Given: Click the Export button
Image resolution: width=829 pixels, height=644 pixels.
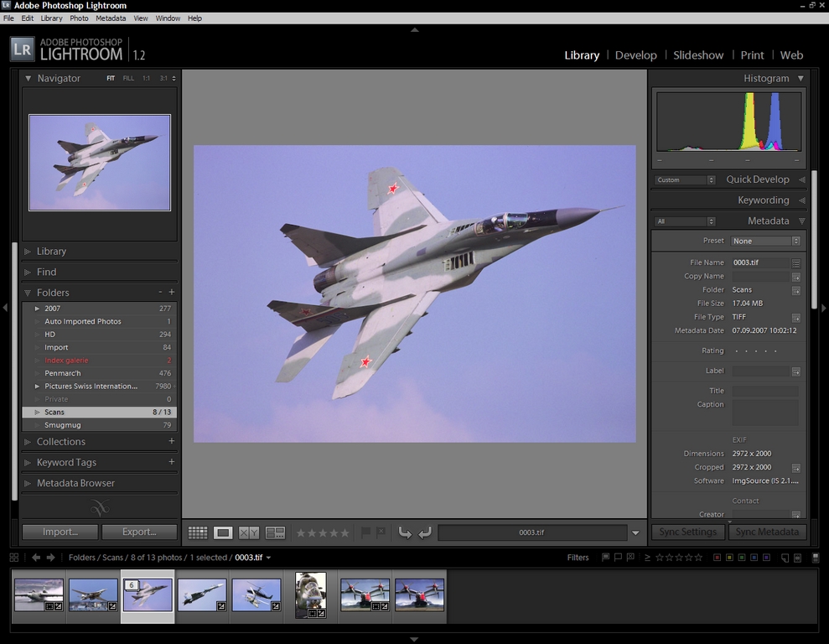Looking at the screenshot, I should (x=139, y=532).
